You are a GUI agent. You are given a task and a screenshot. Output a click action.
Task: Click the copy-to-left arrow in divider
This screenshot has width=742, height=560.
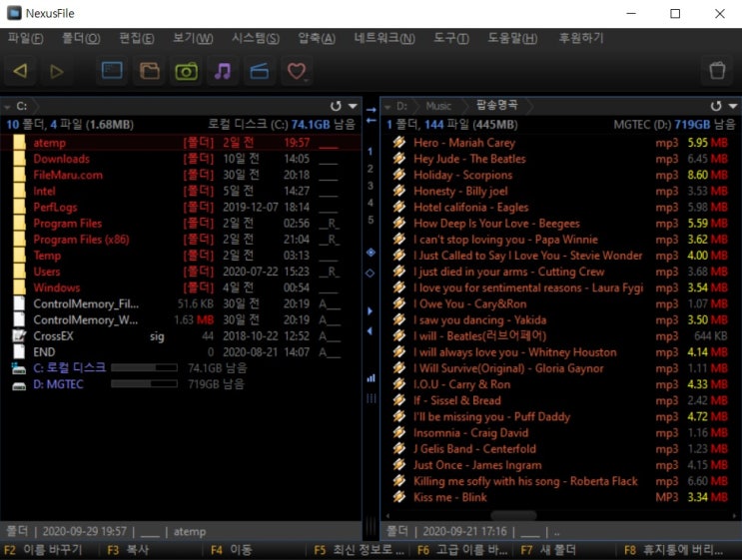(x=371, y=120)
